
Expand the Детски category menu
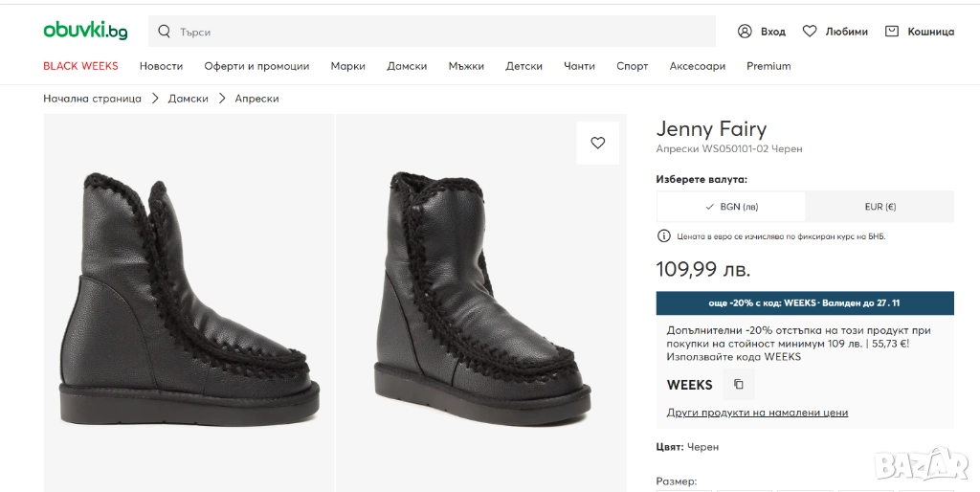pos(523,66)
